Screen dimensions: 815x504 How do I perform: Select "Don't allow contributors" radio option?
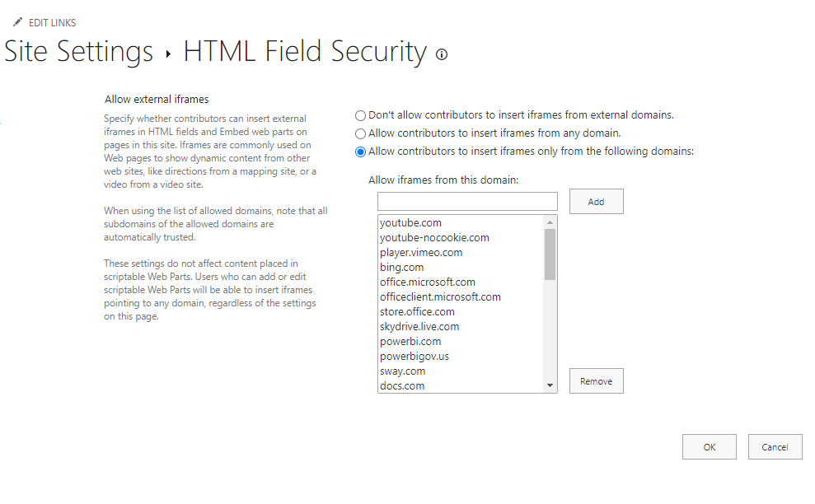click(360, 115)
